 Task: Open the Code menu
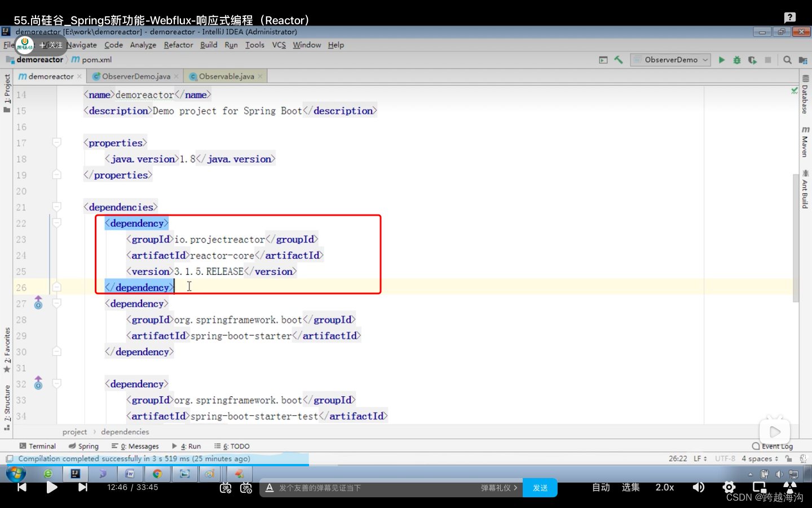click(113, 45)
